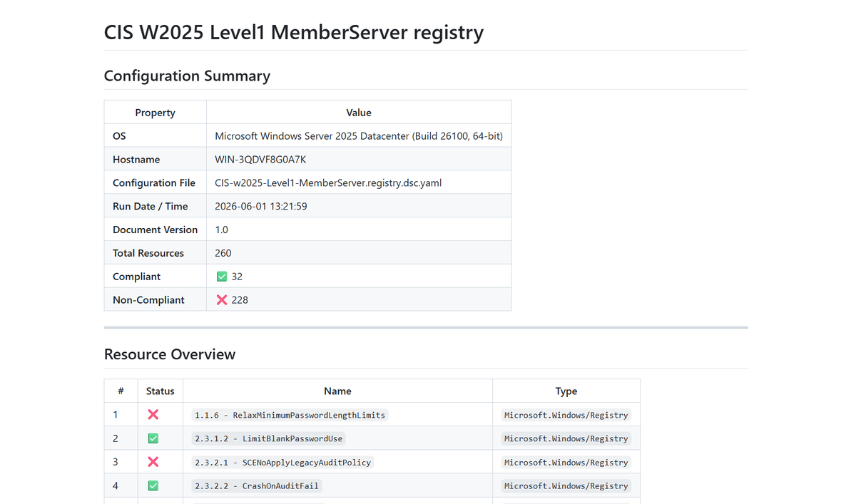Click the run timestamp 2026-06-01 13:21:59
856x504 pixels.
261,206
